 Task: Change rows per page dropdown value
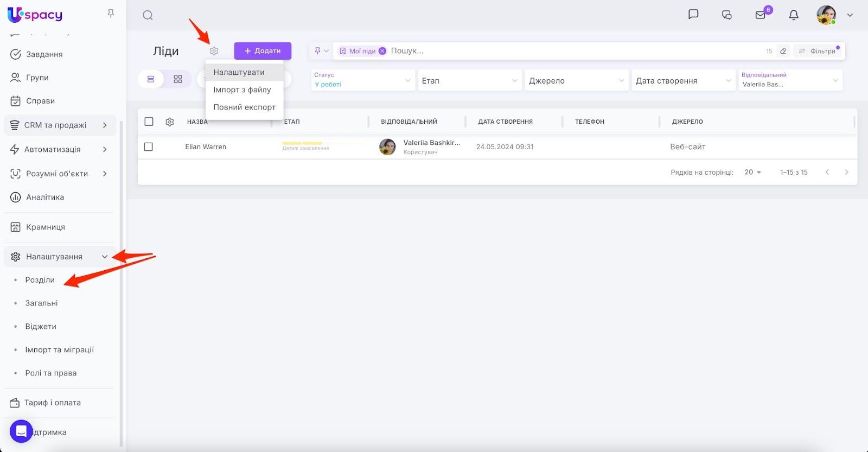(x=752, y=172)
